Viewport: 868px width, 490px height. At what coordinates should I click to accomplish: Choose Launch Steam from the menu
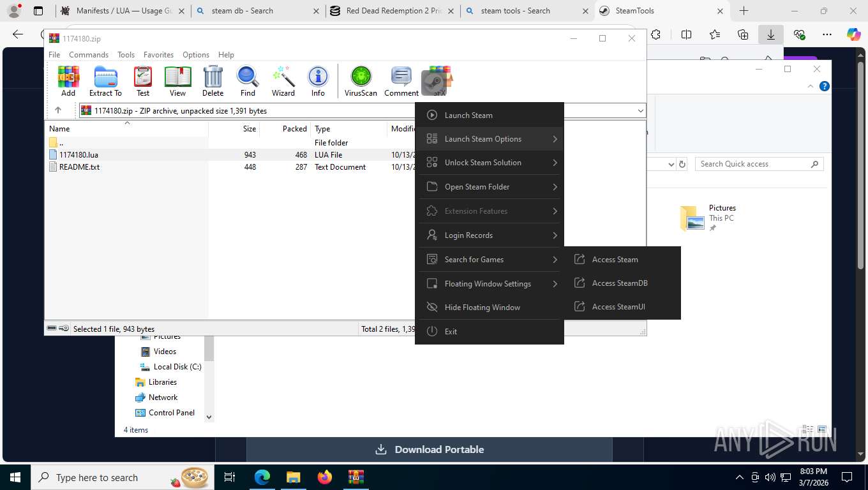point(490,115)
